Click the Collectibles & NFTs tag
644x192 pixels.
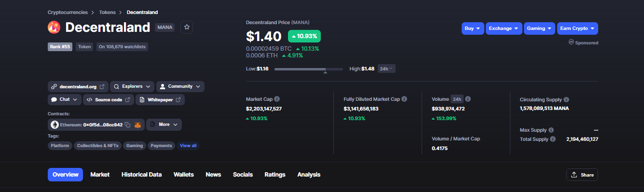tap(97, 145)
